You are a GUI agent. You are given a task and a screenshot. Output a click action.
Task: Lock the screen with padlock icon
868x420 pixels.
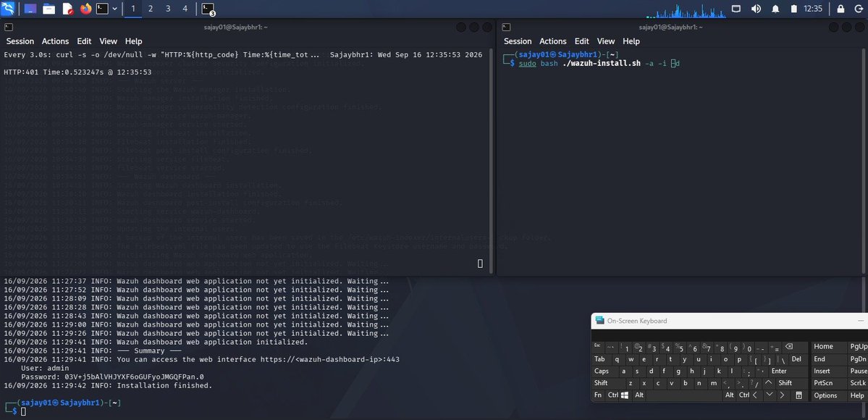click(841, 9)
